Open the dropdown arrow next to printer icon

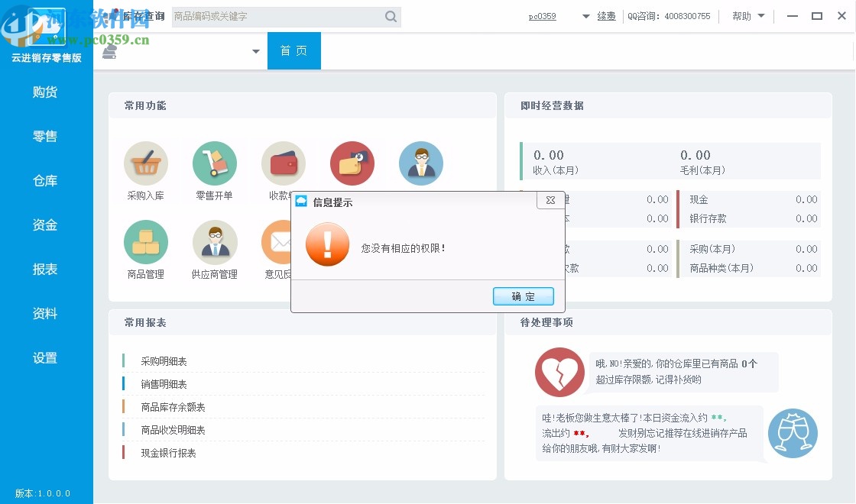pos(255,50)
